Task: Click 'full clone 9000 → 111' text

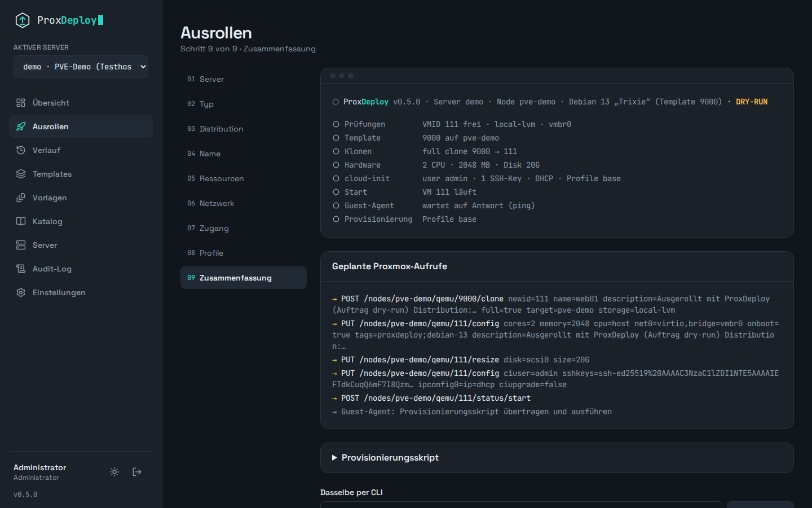Action: pos(470,151)
